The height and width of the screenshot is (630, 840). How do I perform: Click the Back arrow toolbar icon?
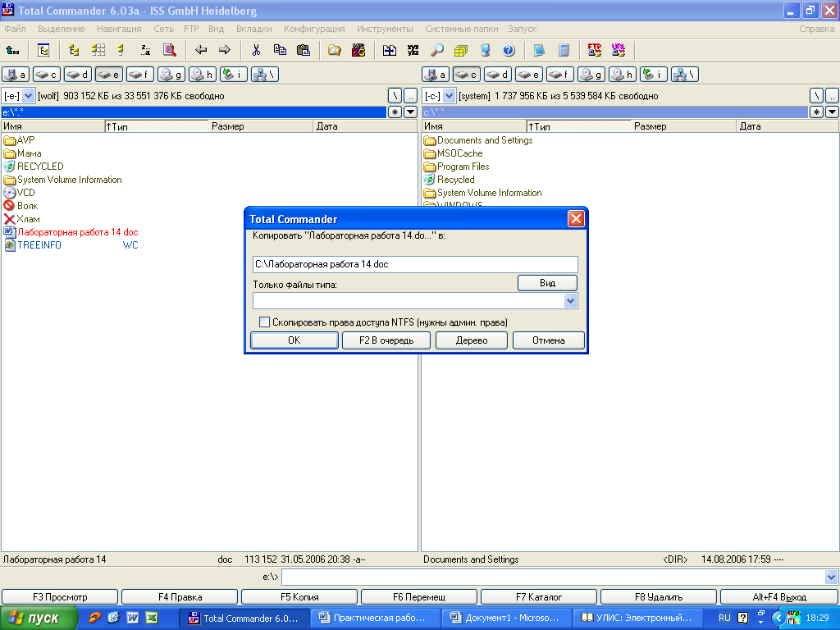point(201,50)
